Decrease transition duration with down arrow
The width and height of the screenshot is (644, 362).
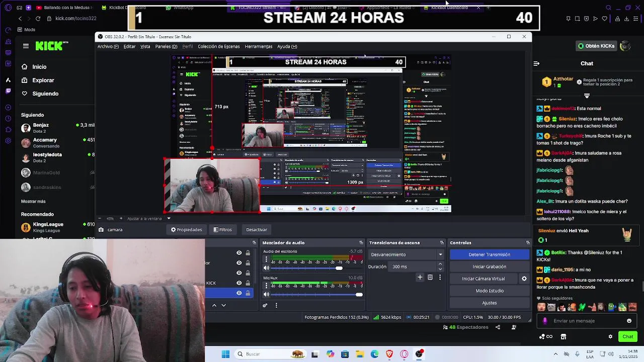coord(440,269)
